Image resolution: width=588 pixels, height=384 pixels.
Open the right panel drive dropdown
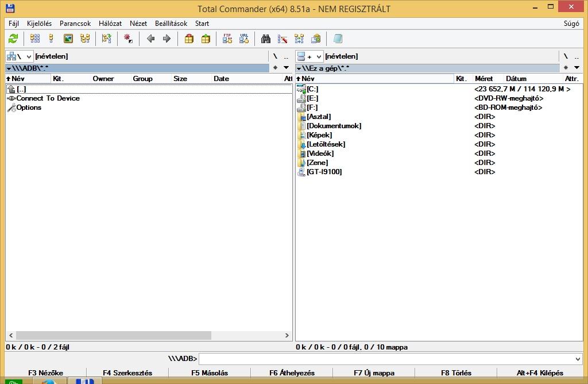tap(309, 56)
